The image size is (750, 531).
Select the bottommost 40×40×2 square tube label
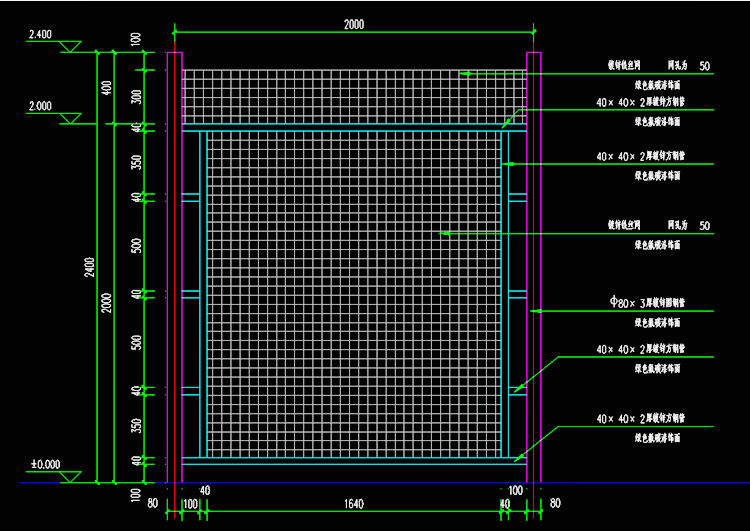click(640, 417)
